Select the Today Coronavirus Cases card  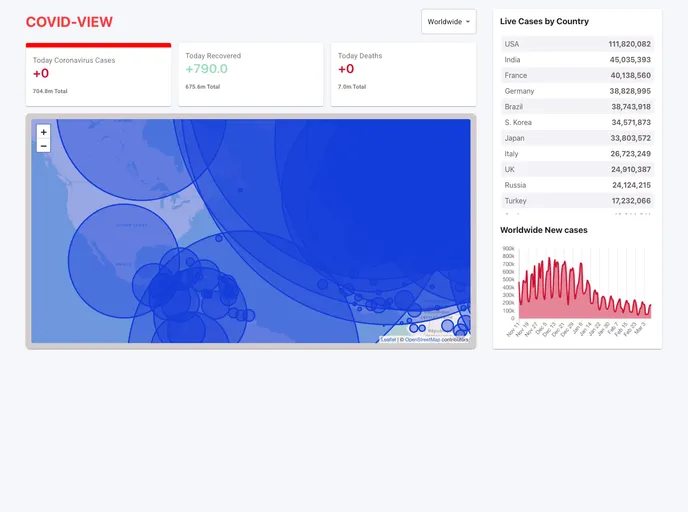pos(98,75)
